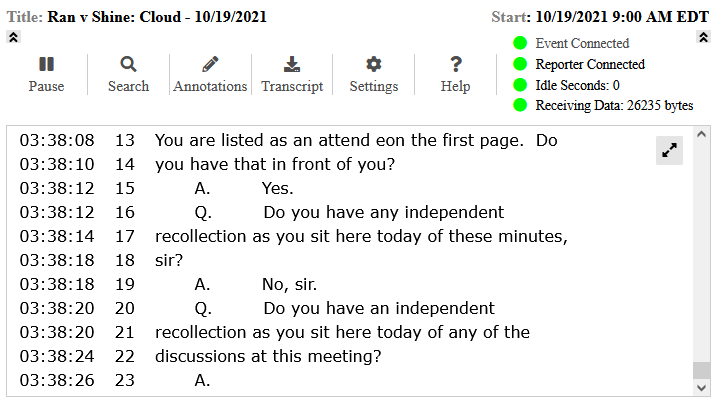
Task: Click the transcript scrollbar down arrow
Action: tap(701, 388)
